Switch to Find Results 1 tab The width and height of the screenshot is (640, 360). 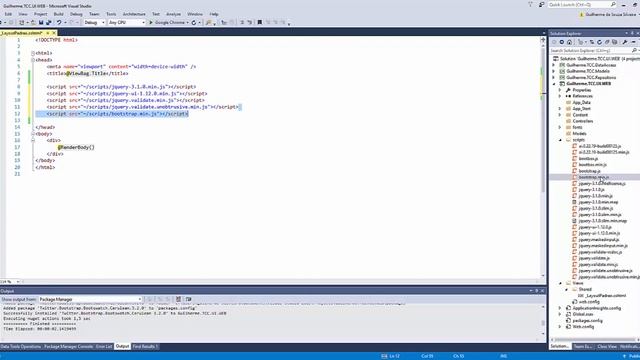coord(145,347)
